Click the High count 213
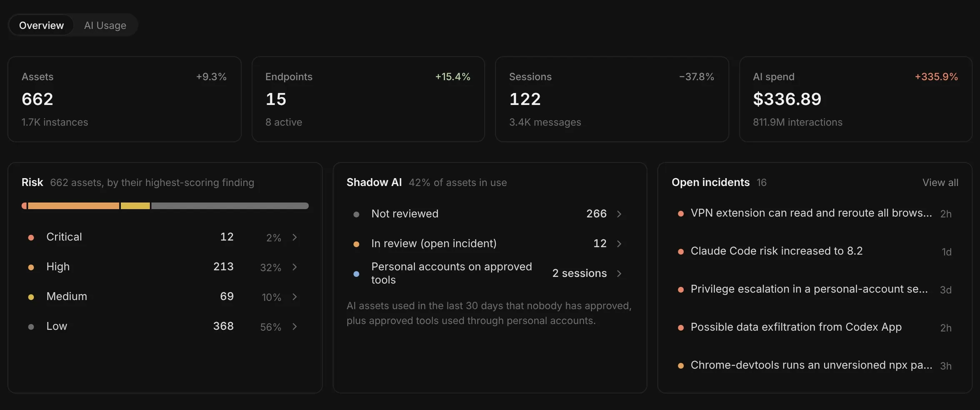 [x=223, y=266]
